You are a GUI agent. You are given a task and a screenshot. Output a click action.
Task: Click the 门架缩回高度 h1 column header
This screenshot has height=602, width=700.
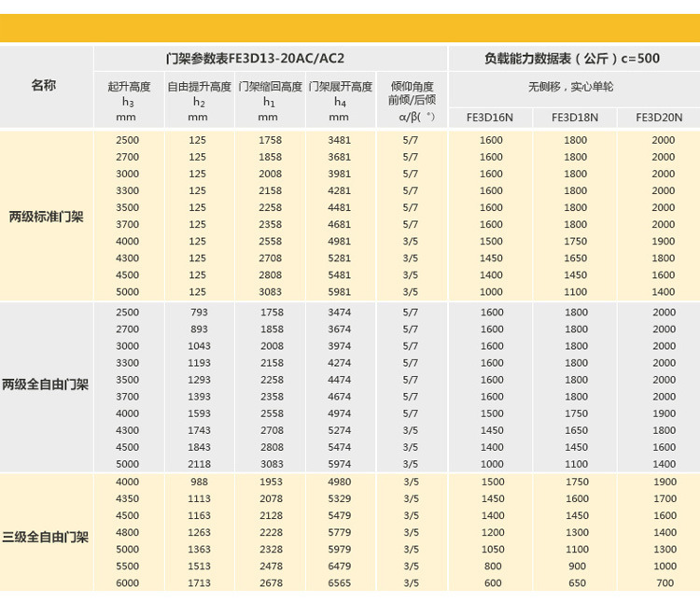click(x=270, y=102)
